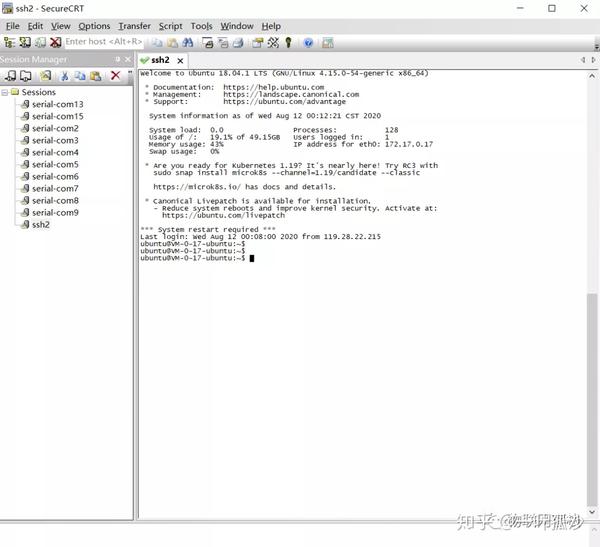Select serial-com15 session
The height and width of the screenshot is (547, 600).
click(57, 116)
